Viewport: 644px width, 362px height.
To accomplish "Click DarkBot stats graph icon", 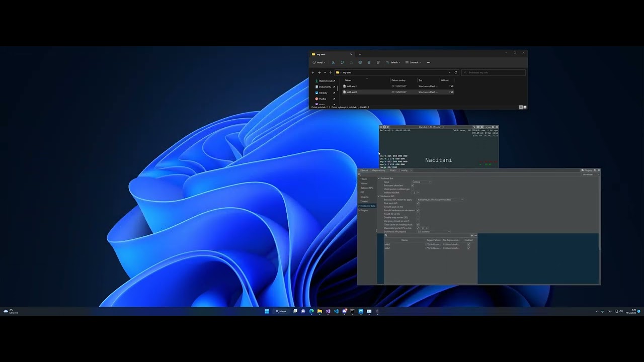I will click(474, 127).
